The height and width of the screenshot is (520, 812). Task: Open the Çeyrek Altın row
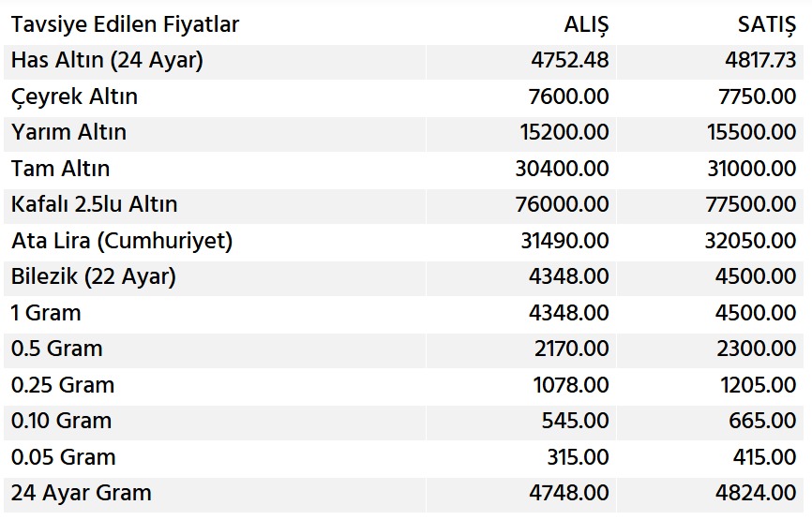tap(404, 97)
